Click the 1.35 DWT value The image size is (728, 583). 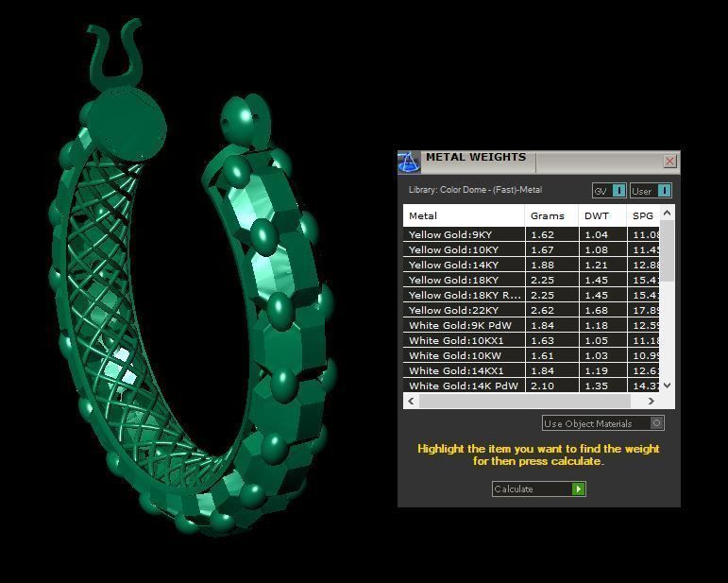coord(596,386)
